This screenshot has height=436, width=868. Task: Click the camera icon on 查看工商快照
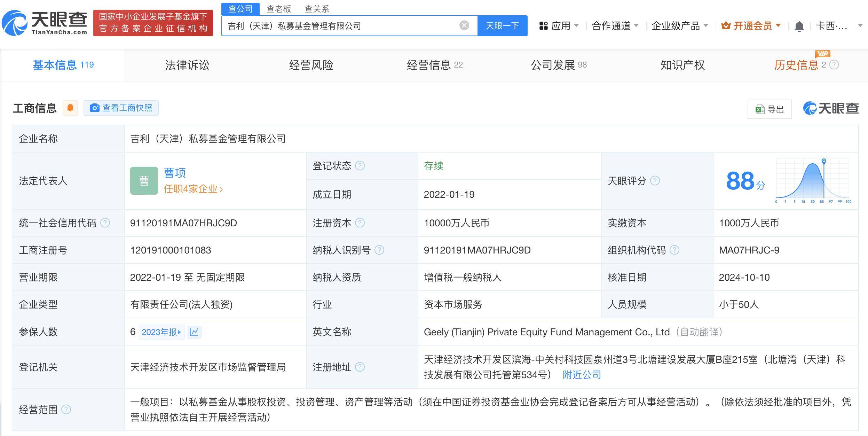pos(94,108)
